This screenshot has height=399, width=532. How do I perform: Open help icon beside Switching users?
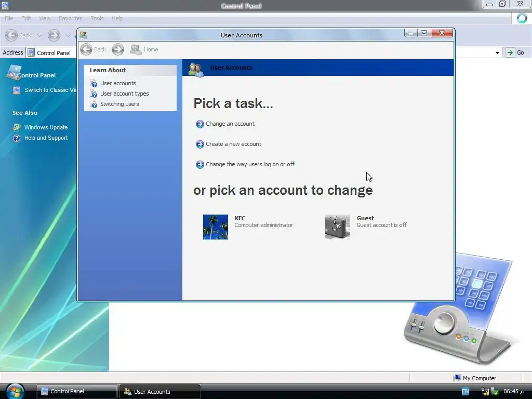coord(94,104)
